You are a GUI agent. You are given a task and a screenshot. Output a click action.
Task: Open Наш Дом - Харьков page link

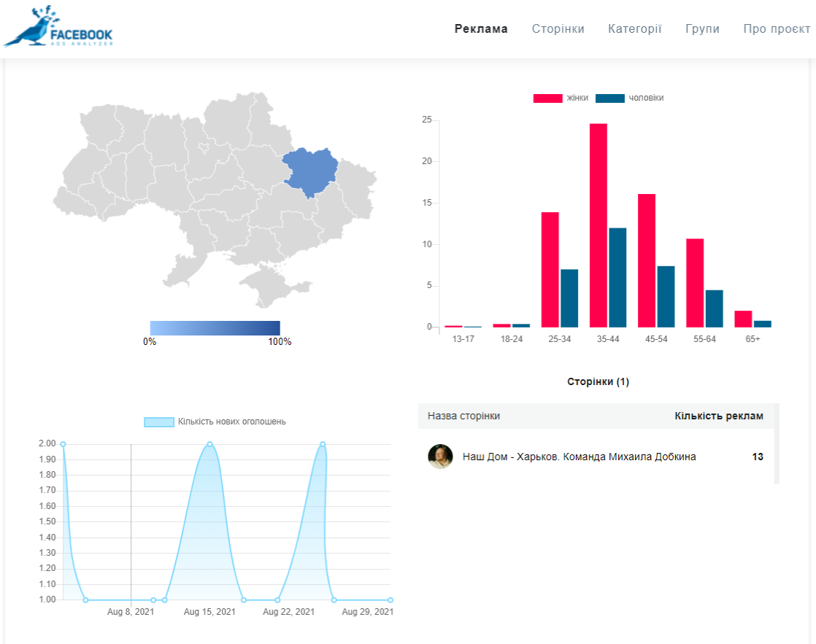pyautogui.click(x=579, y=457)
